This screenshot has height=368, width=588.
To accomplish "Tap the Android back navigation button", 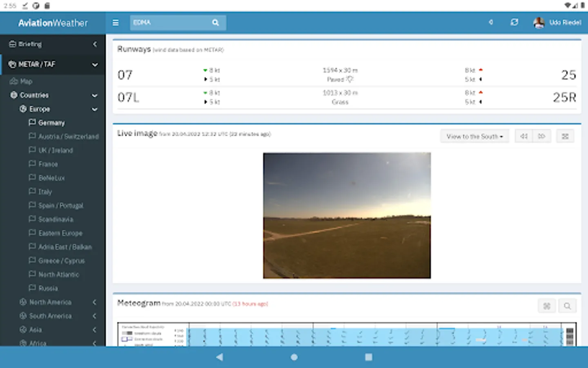I will coord(219,357).
